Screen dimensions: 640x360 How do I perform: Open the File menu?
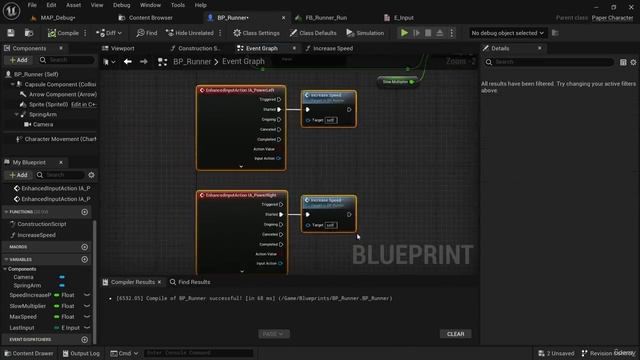(32, 5)
